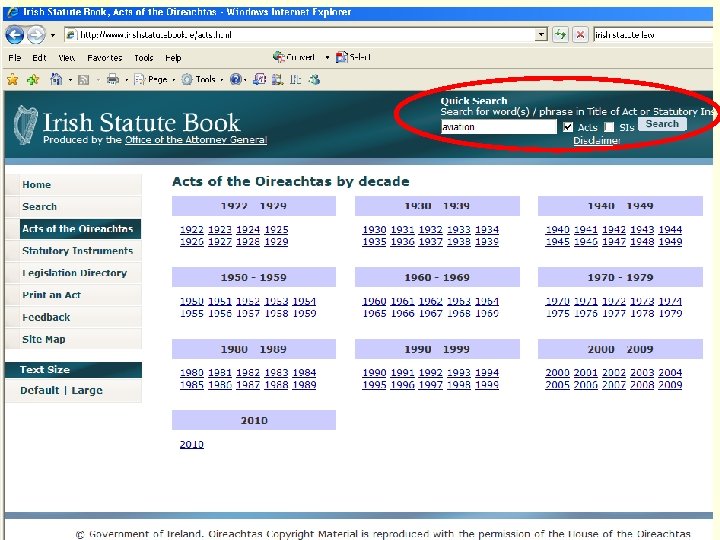
Task: Open the 1954 acts link
Action: click(304, 301)
